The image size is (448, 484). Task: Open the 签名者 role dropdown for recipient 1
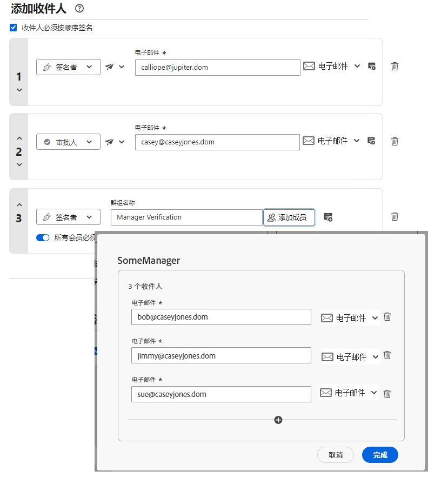pyautogui.click(x=68, y=67)
